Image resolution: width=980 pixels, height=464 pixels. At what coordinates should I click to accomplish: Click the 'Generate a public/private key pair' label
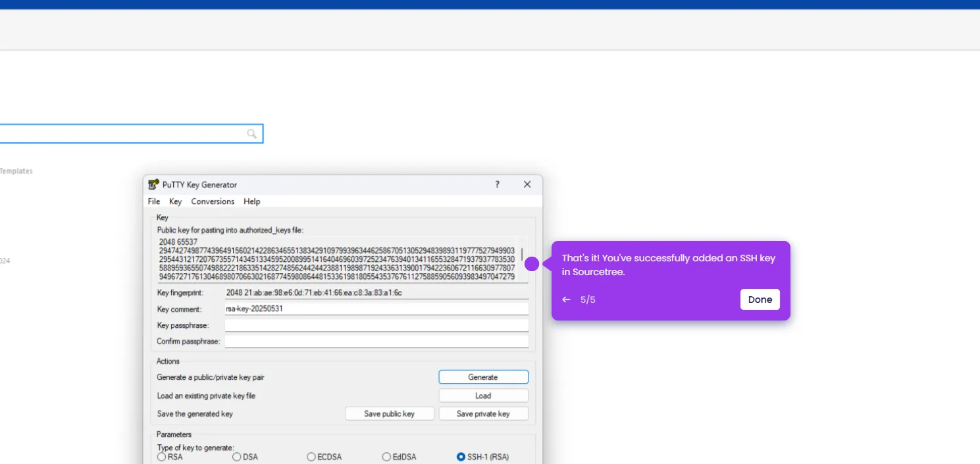click(211, 377)
